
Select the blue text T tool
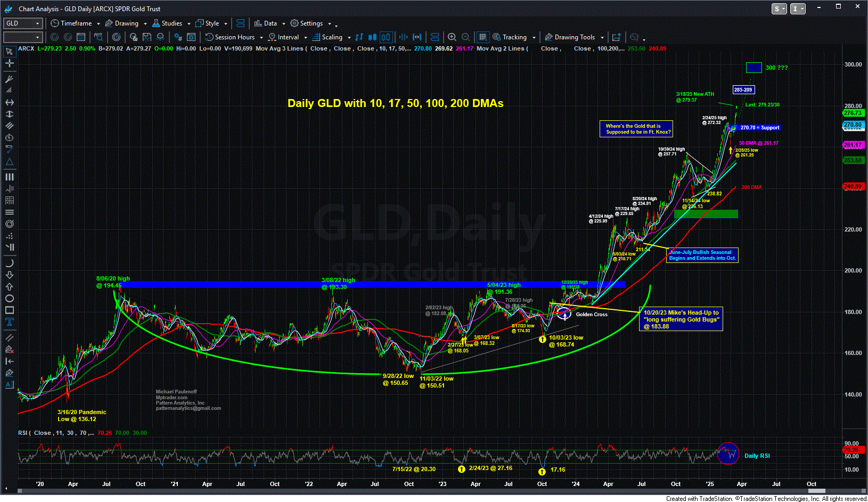(9, 322)
